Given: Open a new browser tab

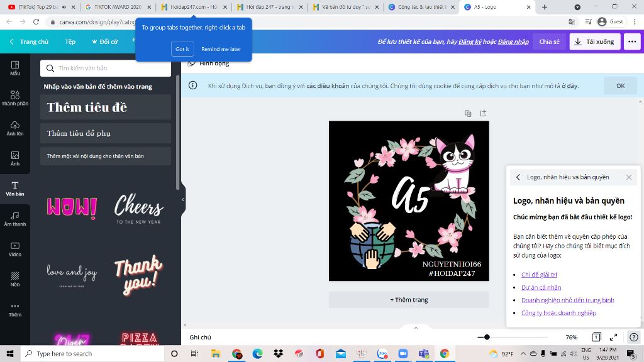Looking at the screenshot, I should click(x=545, y=7).
